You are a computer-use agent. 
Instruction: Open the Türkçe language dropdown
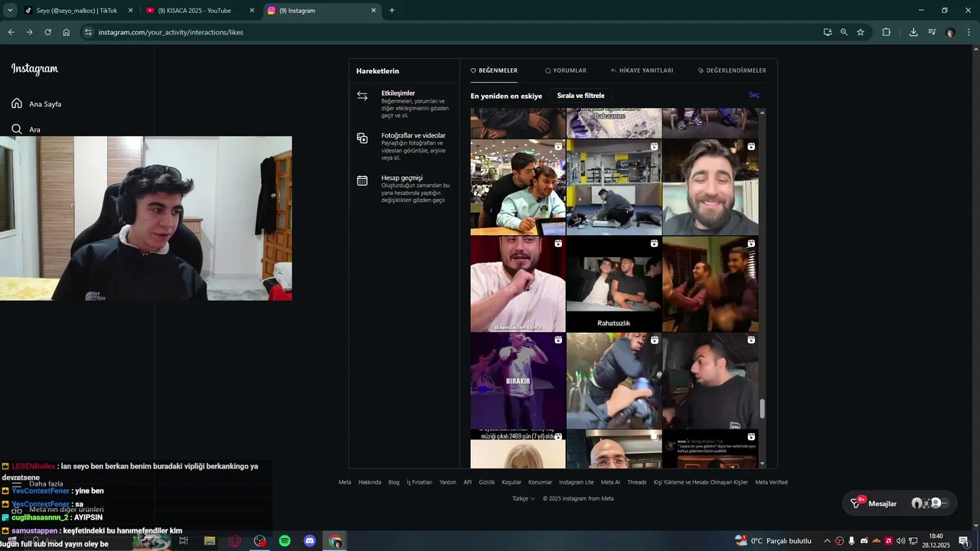click(x=524, y=498)
